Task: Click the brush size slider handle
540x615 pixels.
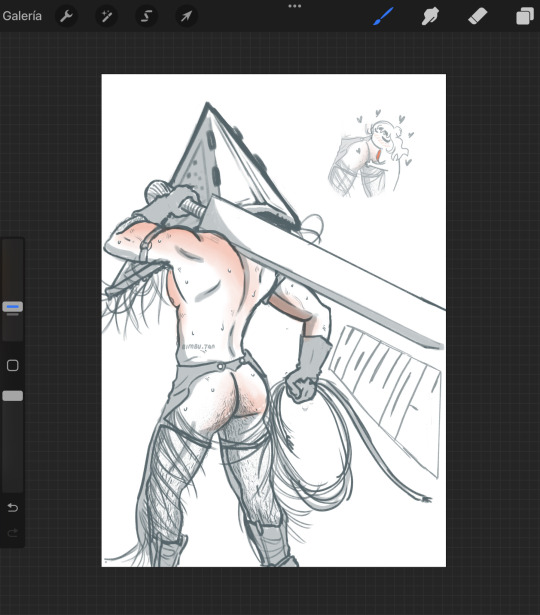Action: click(13, 307)
